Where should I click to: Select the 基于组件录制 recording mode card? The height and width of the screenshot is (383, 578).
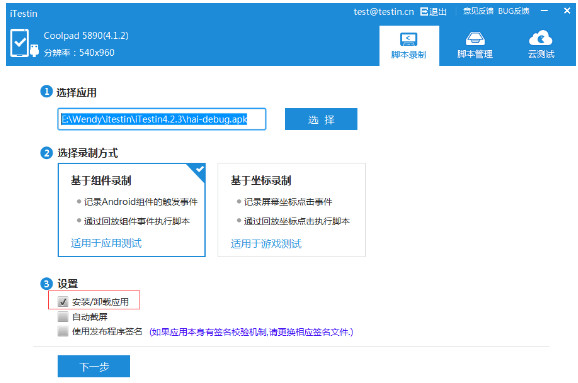[132, 210]
